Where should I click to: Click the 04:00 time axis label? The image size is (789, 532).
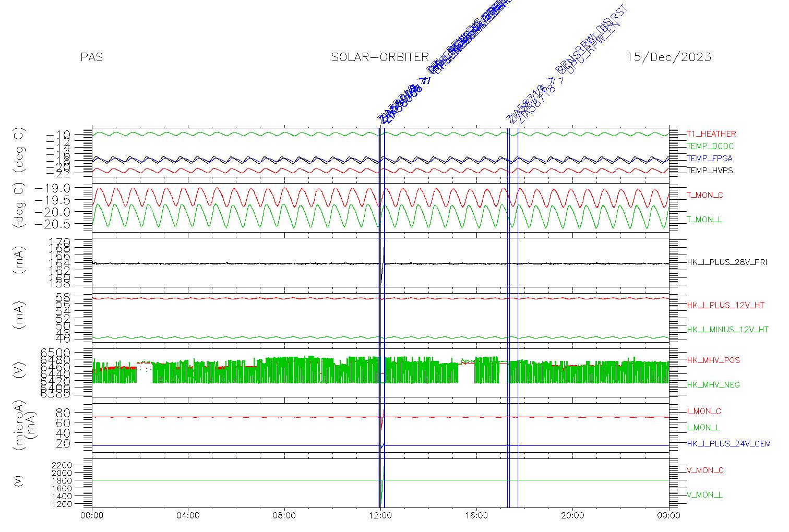(188, 516)
